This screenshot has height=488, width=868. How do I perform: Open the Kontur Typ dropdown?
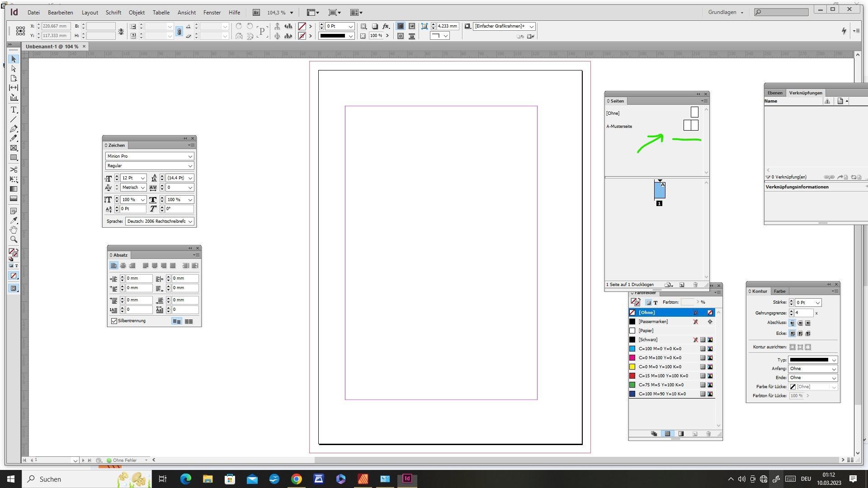tap(834, 361)
